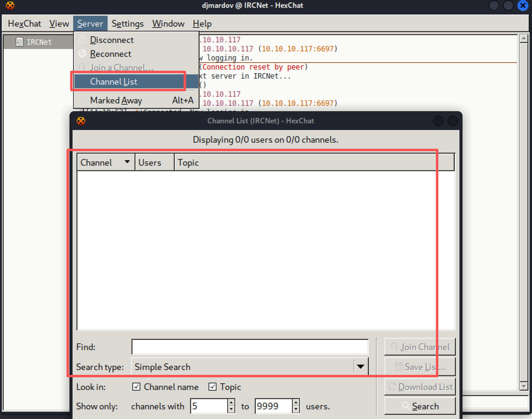The image size is (532, 419).
Task: Click the greyed-out Join a Channel… entry
Action: [136, 67]
